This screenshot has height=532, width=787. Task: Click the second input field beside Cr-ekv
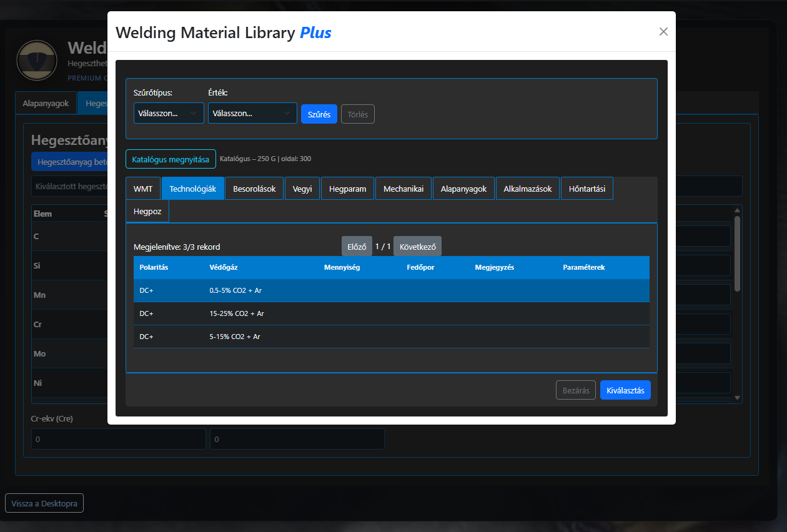click(297, 439)
